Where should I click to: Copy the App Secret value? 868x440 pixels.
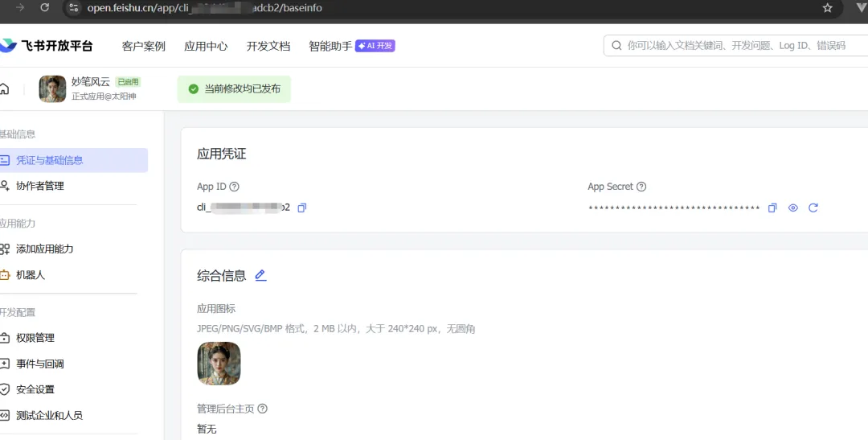tap(772, 208)
